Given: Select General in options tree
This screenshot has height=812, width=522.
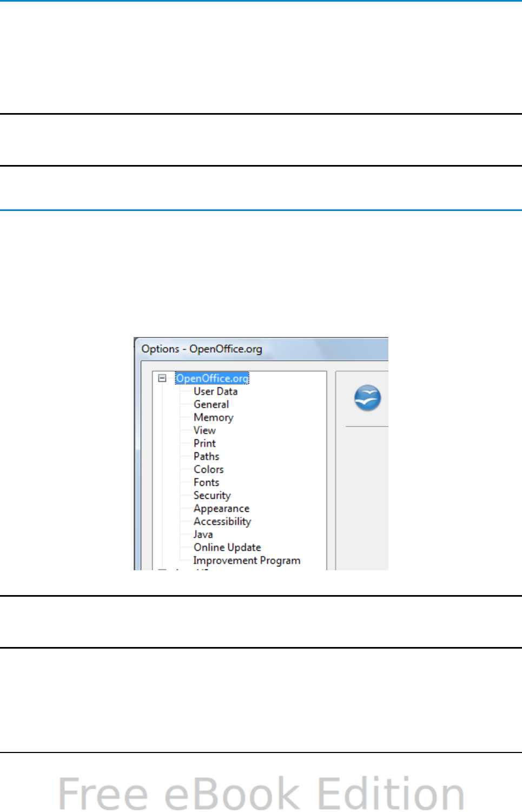Looking at the screenshot, I should pos(211,404).
